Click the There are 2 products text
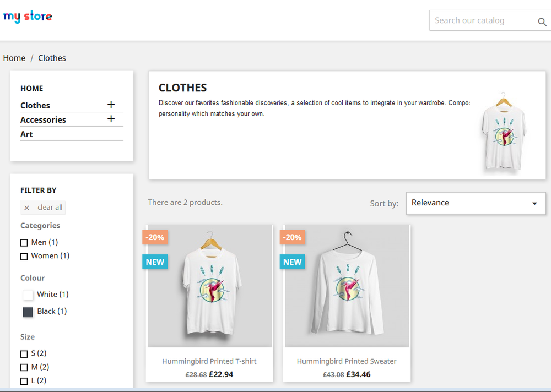551x392 pixels. click(x=185, y=202)
